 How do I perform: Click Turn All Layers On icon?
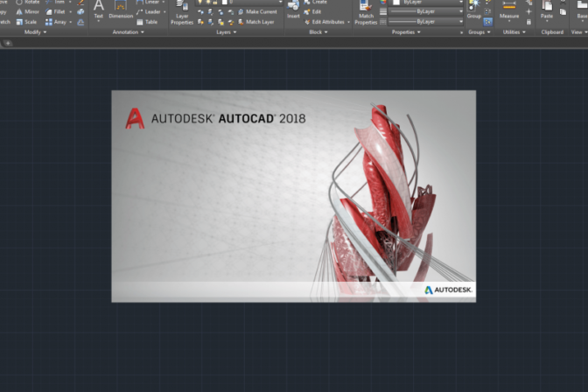click(200, 22)
